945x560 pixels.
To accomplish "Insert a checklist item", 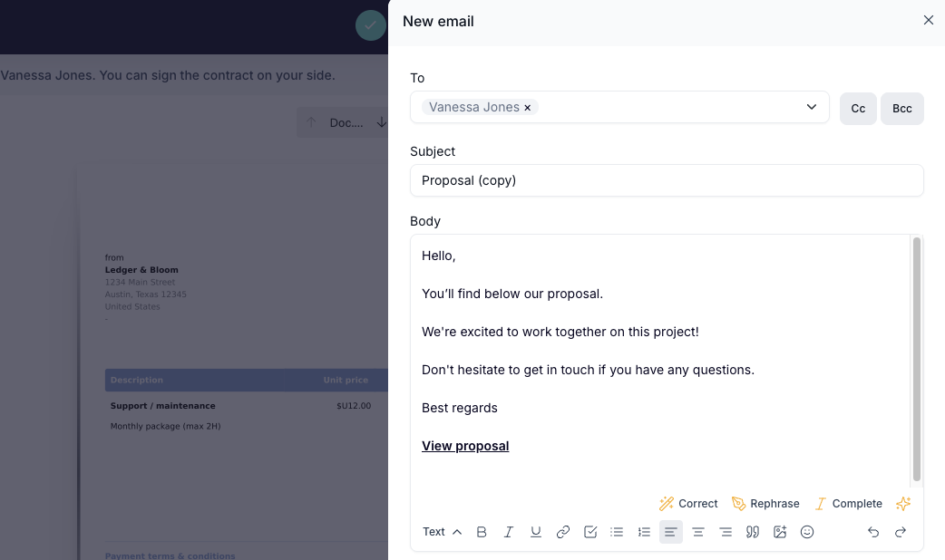I will tap(590, 532).
